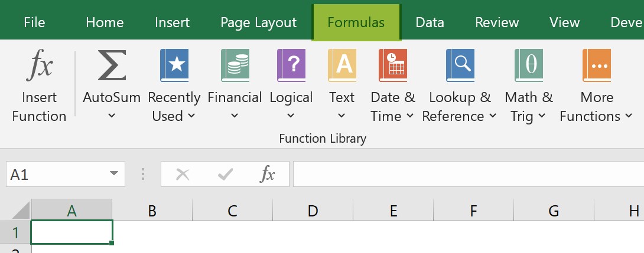
Task: Select the Formulas tab
Action: (x=356, y=22)
